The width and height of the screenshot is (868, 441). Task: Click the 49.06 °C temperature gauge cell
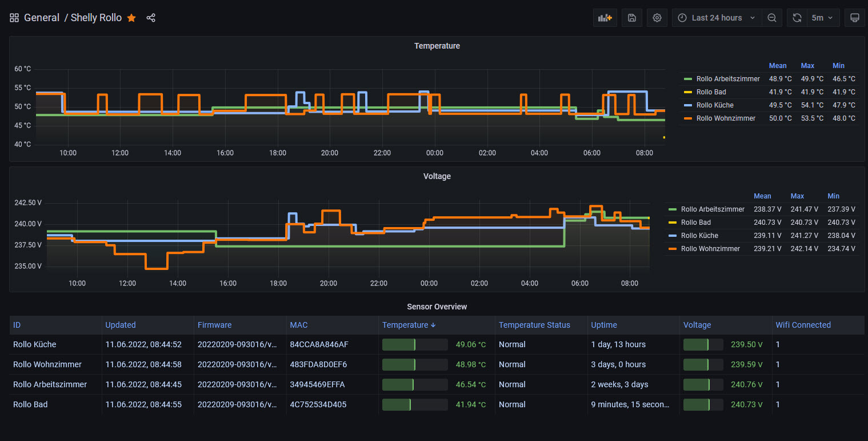tap(437, 344)
